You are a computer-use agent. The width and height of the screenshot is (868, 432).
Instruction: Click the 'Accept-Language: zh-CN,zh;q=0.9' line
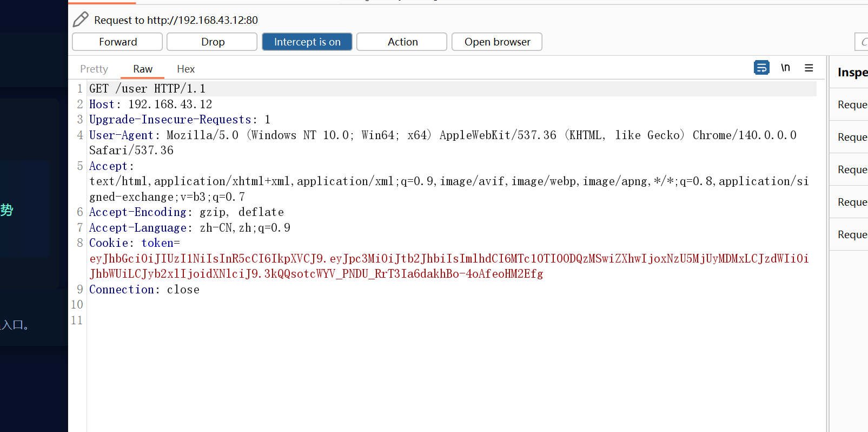(x=190, y=228)
